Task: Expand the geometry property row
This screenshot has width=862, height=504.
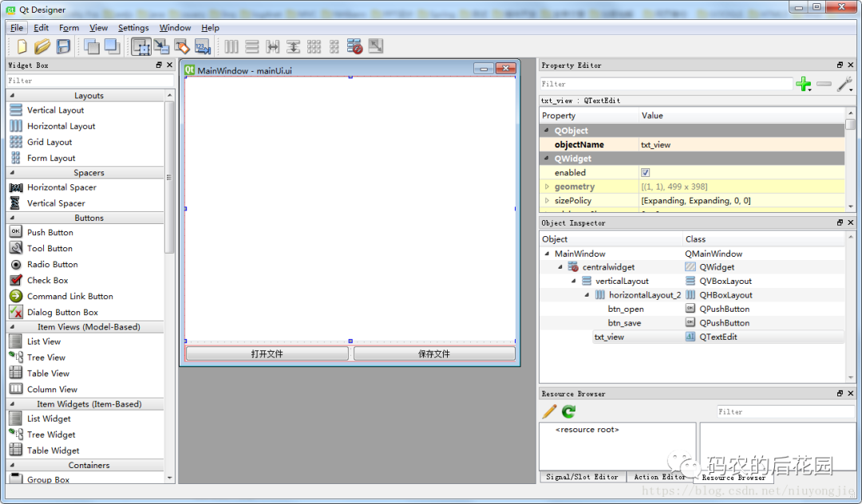Action: pos(547,187)
